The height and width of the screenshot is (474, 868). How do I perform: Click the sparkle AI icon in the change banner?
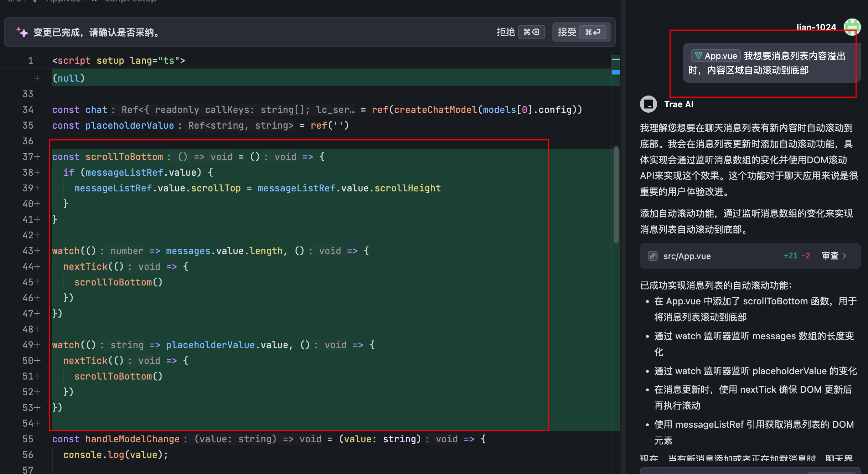click(x=22, y=32)
